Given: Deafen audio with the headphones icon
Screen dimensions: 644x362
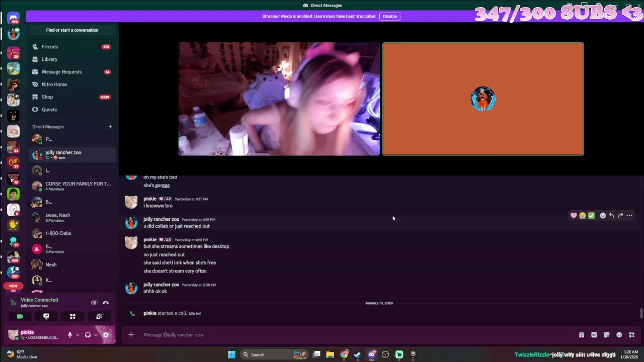Looking at the screenshot, I should pyautogui.click(x=88, y=335).
